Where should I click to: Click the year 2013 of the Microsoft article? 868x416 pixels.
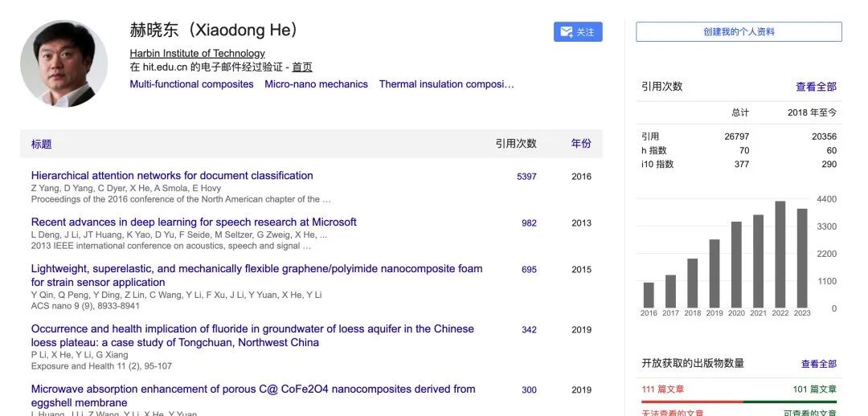[581, 223]
